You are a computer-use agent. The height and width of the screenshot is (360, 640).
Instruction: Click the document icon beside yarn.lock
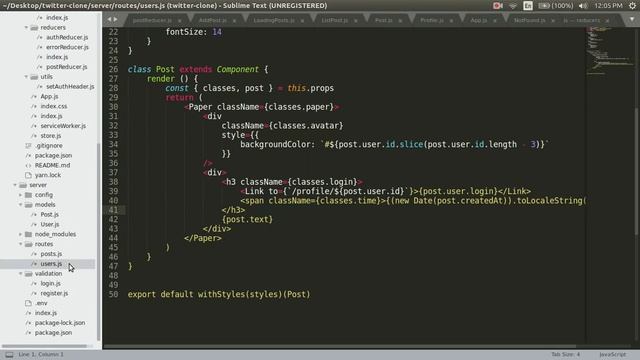pos(28,175)
